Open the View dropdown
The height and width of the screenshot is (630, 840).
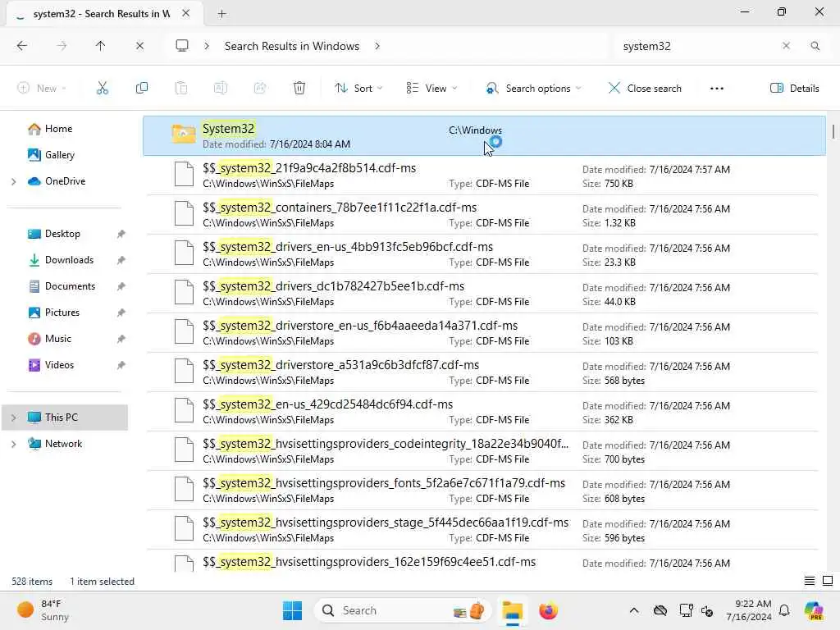click(431, 89)
